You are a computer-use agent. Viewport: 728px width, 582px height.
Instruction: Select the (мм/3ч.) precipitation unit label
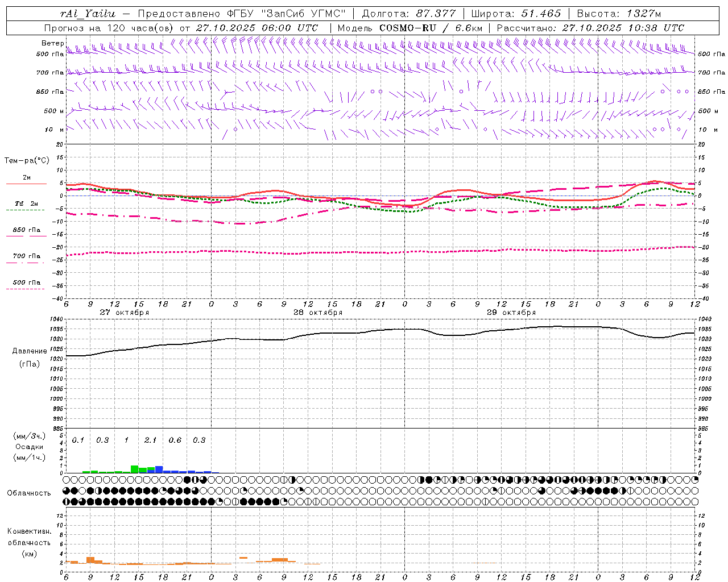point(30,436)
